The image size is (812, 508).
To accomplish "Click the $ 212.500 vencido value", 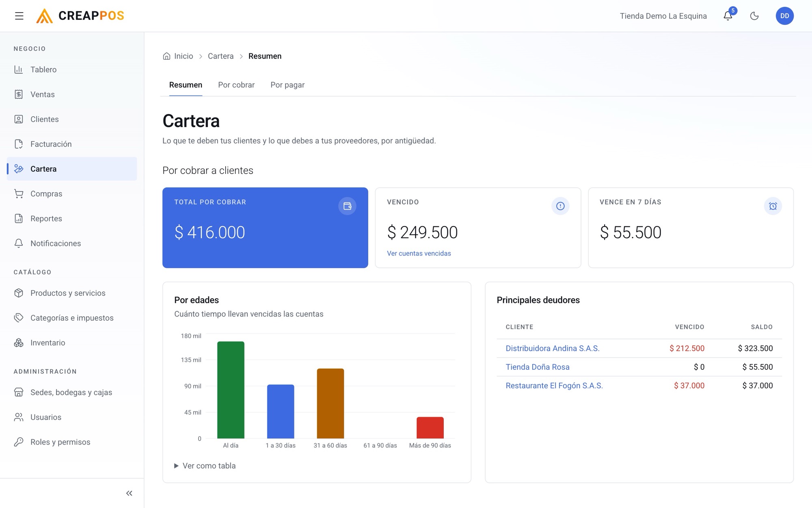I will (687, 348).
